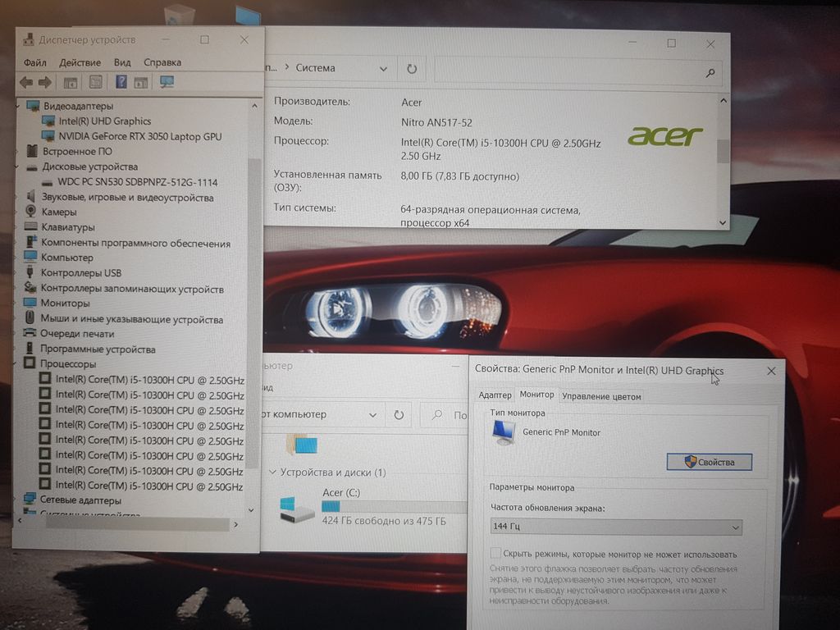Switch to the Управление цветом tab
This screenshot has width=840, height=630.
click(x=601, y=396)
